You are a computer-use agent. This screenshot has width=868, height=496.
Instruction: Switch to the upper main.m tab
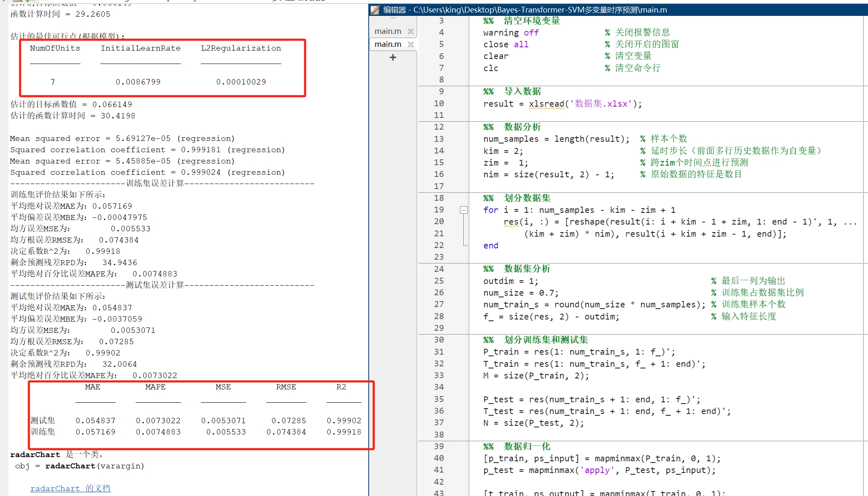pos(388,31)
